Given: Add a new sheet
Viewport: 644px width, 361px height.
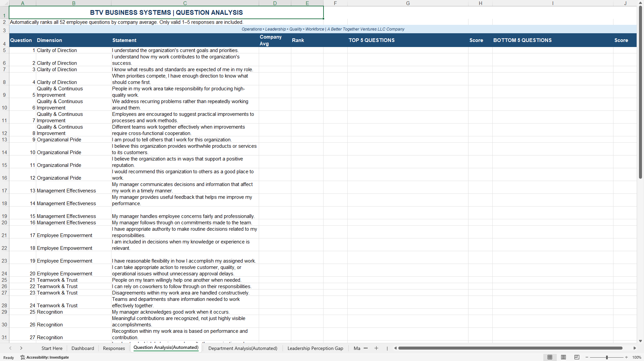Looking at the screenshot, I should pyautogui.click(x=376, y=348).
